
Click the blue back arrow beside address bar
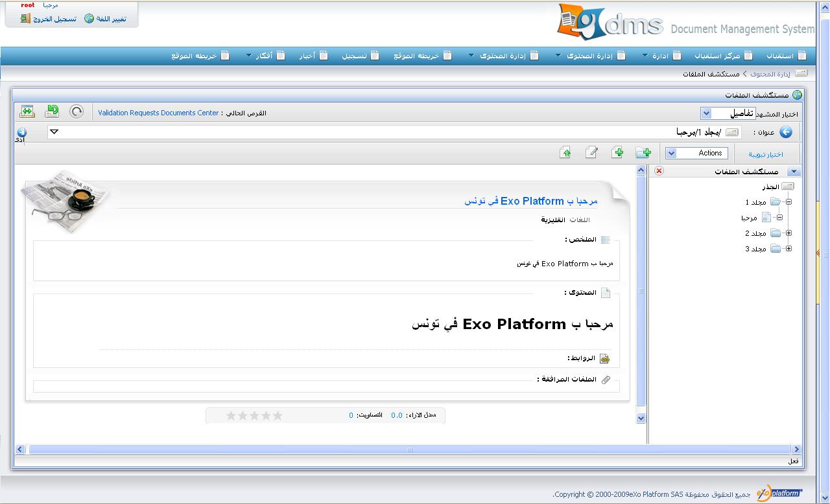pyautogui.click(x=786, y=132)
